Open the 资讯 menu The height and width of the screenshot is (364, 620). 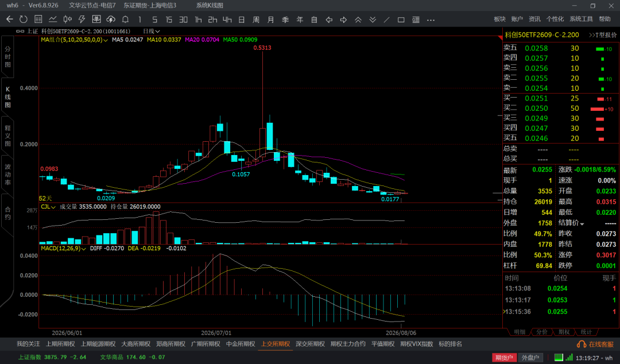pyautogui.click(x=534, y=19)
